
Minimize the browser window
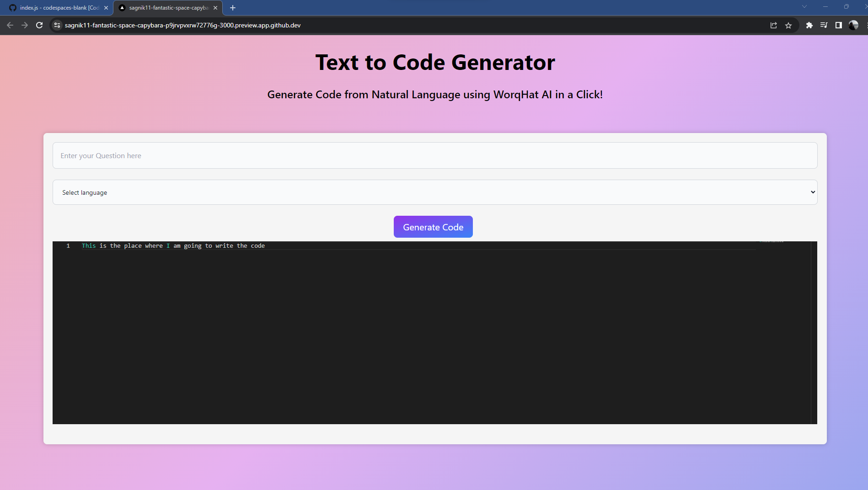pyautogui.click(x=825, y=6)
